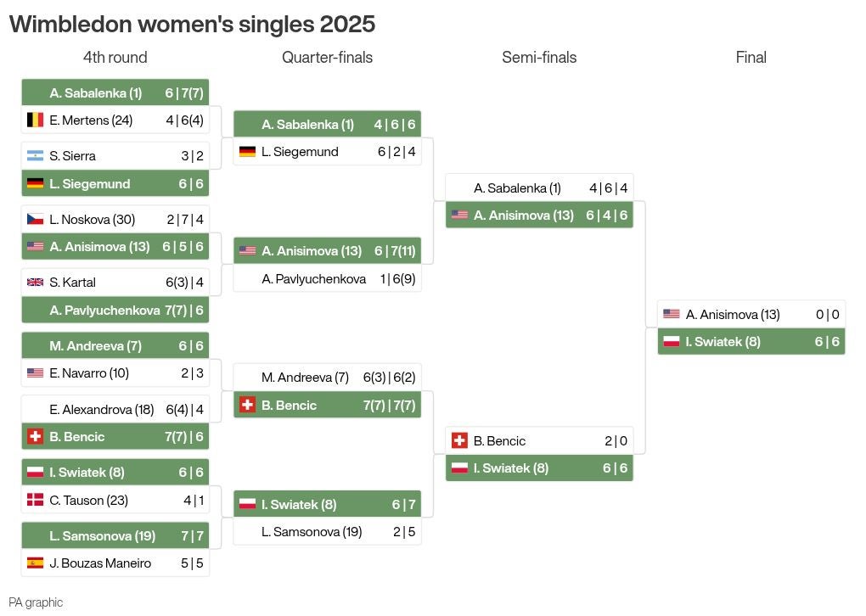
Task: Select the Quarter-finals column heading
Action: (327, 58)
